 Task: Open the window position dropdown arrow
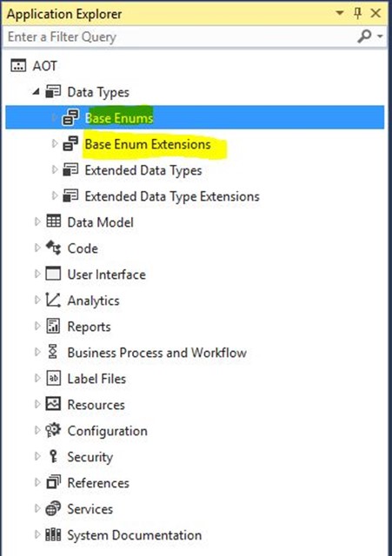[340, 13]
